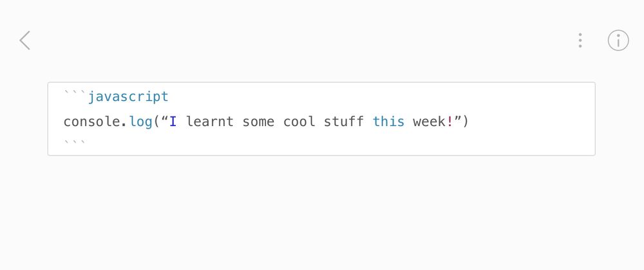The image size is (644, 270).
Task: Go back using the left chevron
Action: point(24,40)
